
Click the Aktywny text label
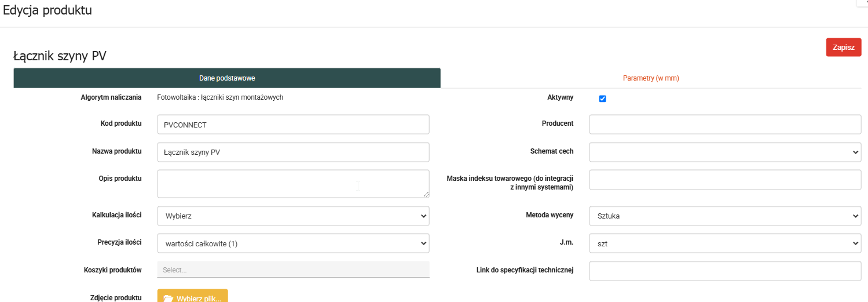click(559, 97)
